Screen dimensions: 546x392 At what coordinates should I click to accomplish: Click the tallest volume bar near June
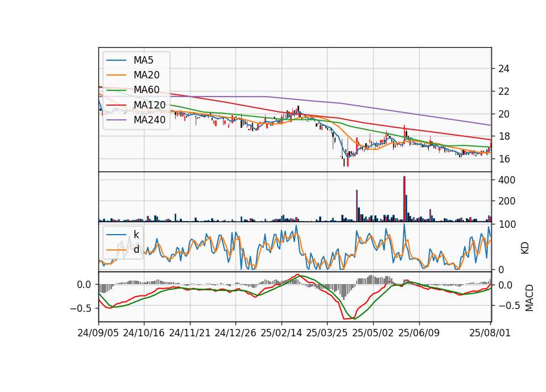click(x=404, y=199)
